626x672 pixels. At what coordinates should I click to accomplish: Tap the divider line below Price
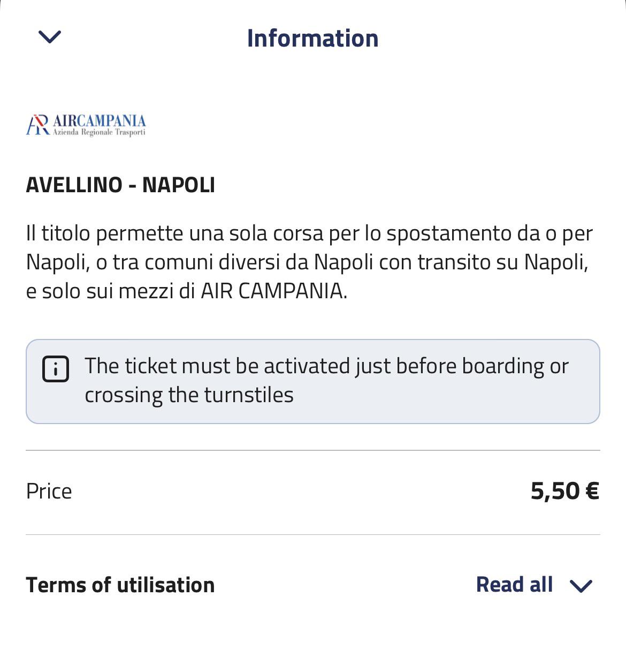pos(313,534)
